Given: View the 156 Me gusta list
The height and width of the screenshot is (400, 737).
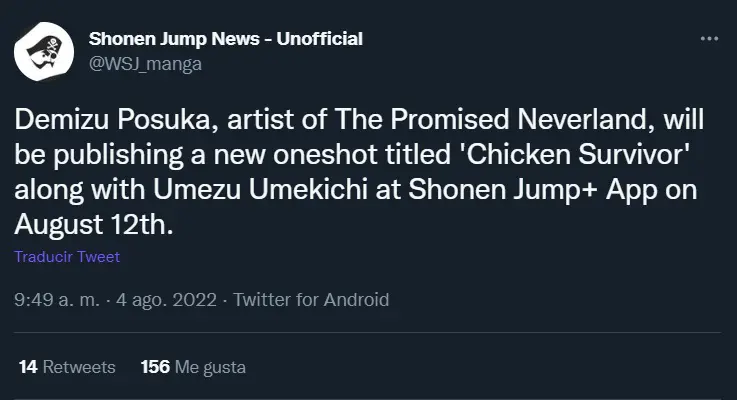Looking at the screenshot, I should pyautogui.click(x=193, y=367).
